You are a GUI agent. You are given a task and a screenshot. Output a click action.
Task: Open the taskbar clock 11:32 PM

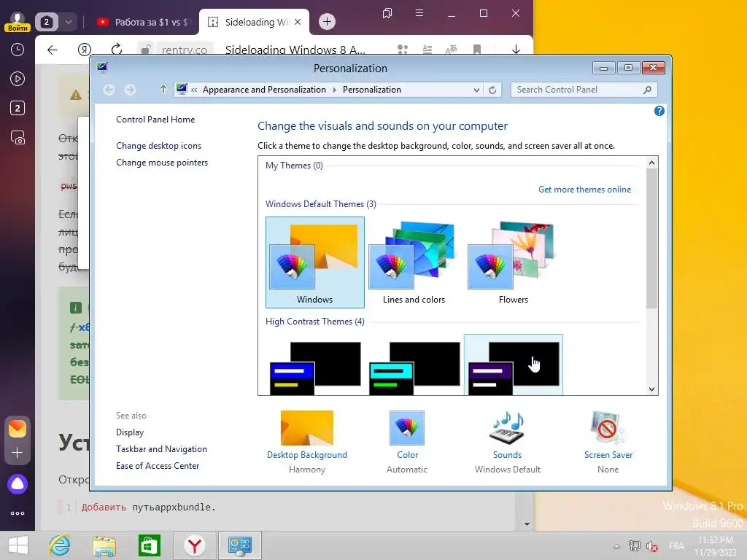pyautogui.click(x=716, y=545)
